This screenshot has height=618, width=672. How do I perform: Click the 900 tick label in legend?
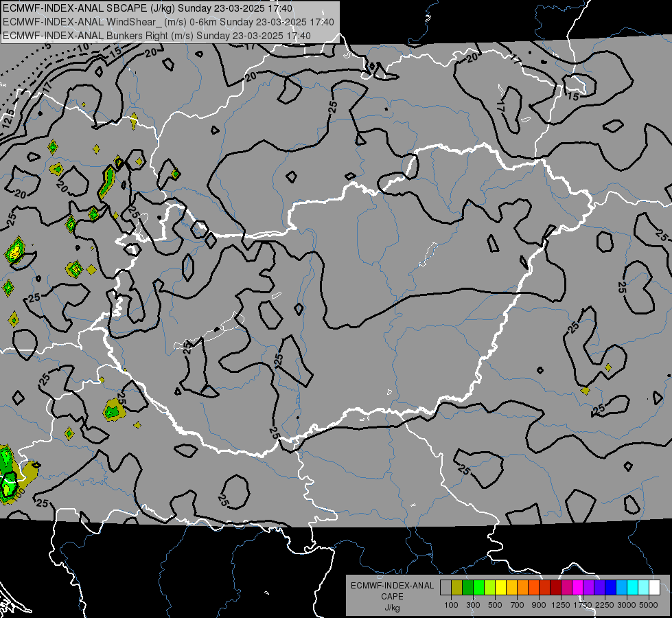(539, 605)
